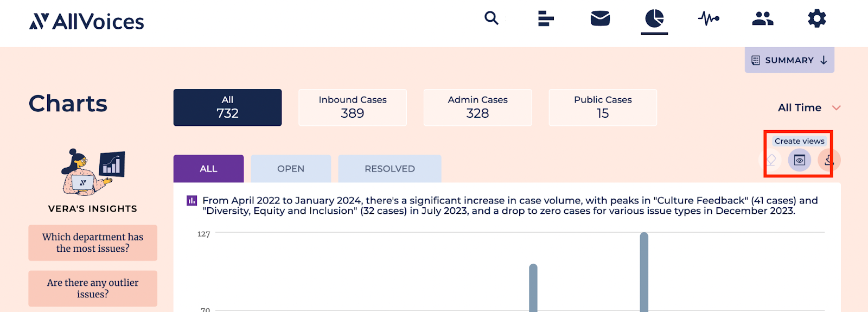
Task: Open the pie chart analytics icon
Action: click(x=654, y=18)
